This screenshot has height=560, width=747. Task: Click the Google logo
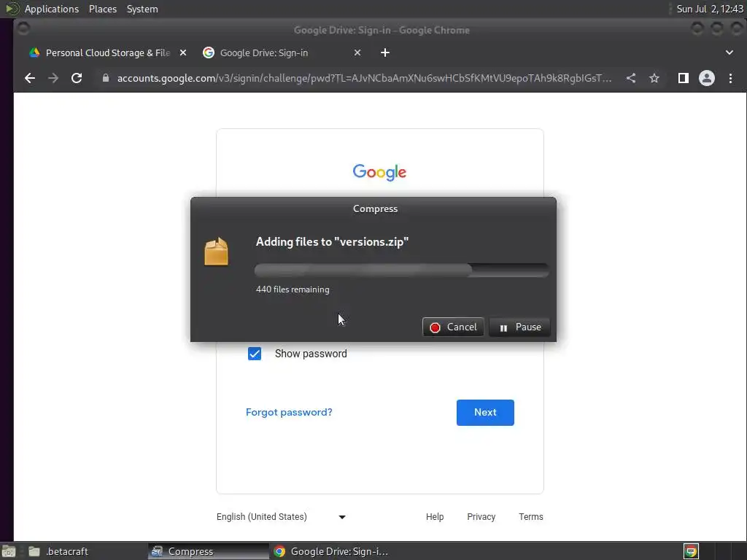click(x=379, y=172)
